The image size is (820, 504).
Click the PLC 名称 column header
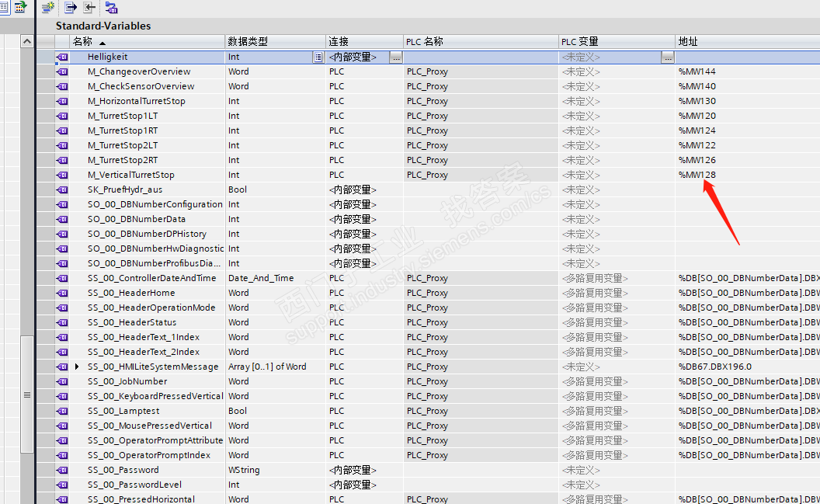click(481, 41)
